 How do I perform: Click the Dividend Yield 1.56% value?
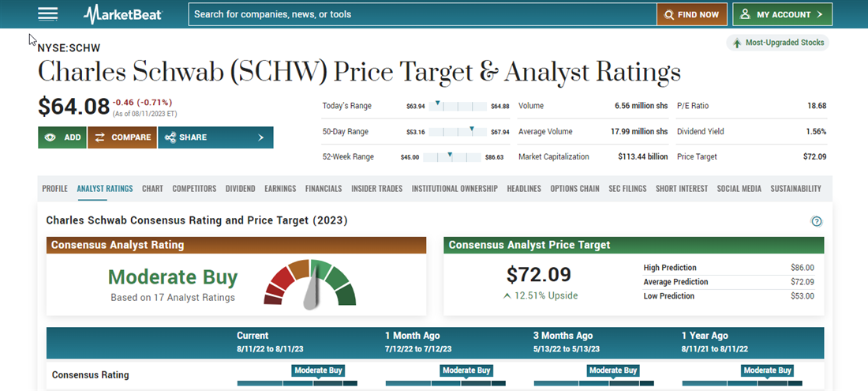tap(817, 132)
